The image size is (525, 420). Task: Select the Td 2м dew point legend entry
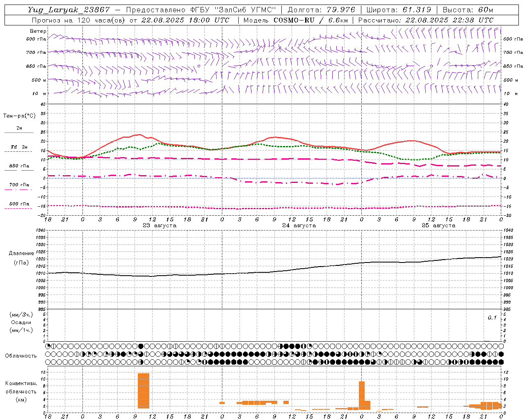19,147
